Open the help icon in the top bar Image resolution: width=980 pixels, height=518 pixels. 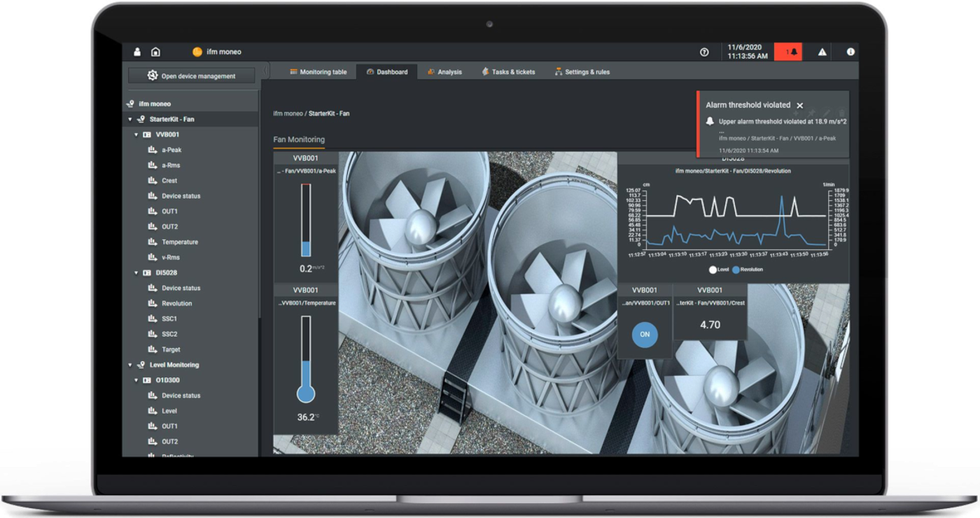pos(703,52)
